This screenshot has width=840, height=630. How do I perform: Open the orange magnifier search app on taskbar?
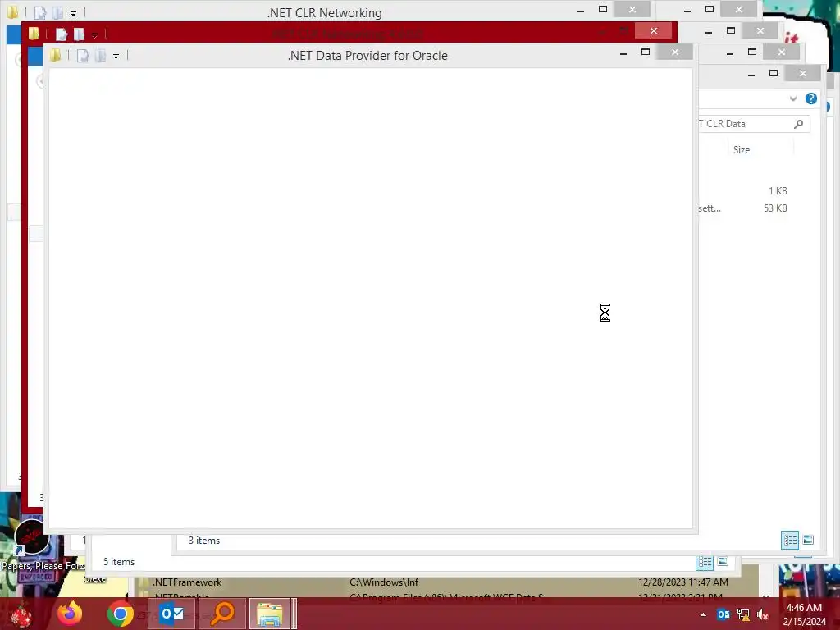[x=222, y=614]
